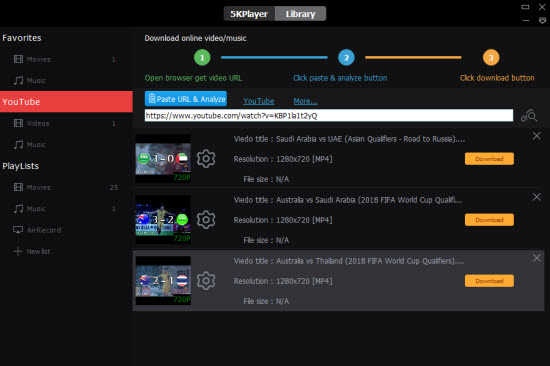Screen dimensions: 550x366
Task: Download the Australia vs Saudi Arabia video
Action: tap(489, 220)
